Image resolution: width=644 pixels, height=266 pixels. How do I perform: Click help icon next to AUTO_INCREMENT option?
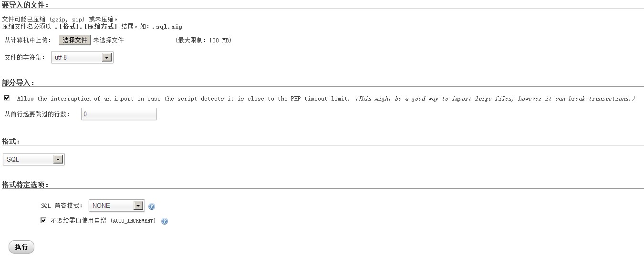tap(165, 221)
